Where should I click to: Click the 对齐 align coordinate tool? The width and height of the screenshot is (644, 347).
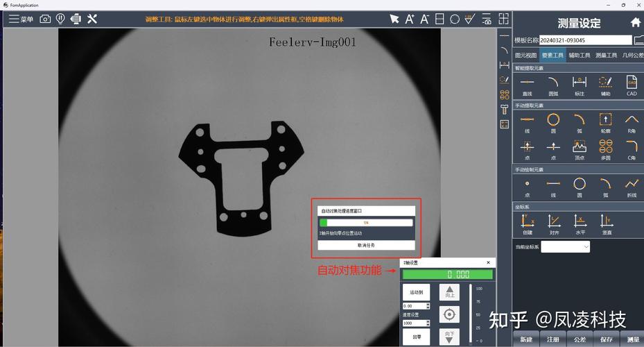pos(554,224)
